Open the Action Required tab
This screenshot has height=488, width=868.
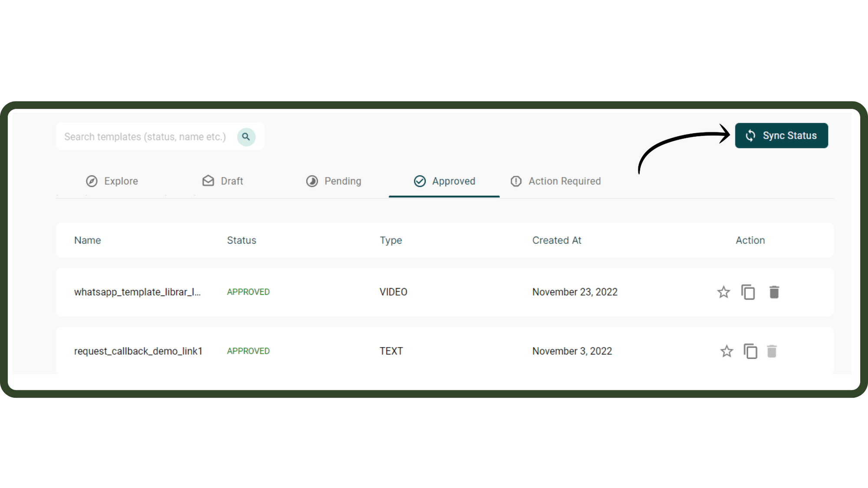(556, 181)
